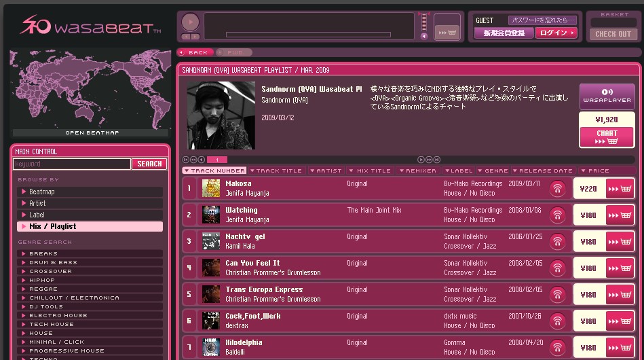The width and height of the screenshot is (644, 360).
Task: Browse by Beatmap
Action: pyautogui.click(x=90, y=192)
